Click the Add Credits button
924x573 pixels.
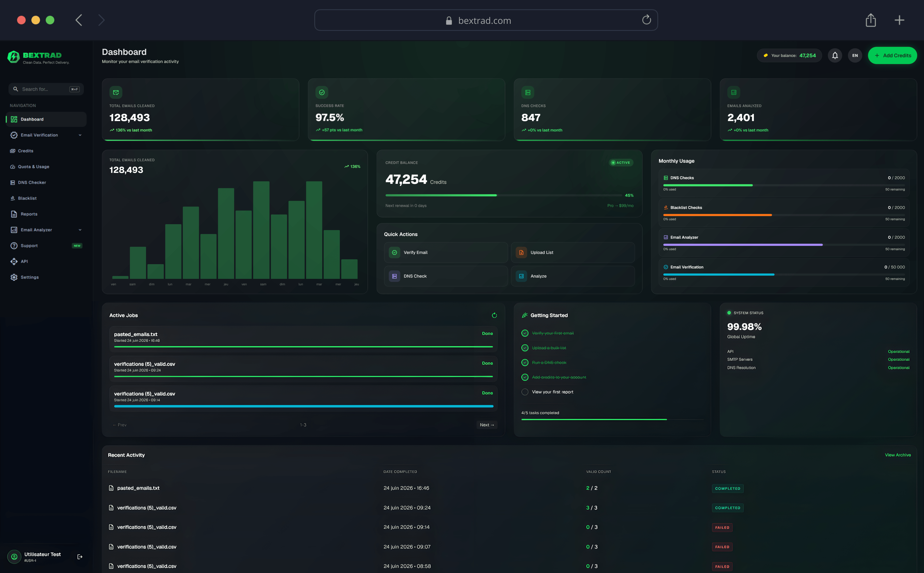pyautogui.click(x=892, y=55)
